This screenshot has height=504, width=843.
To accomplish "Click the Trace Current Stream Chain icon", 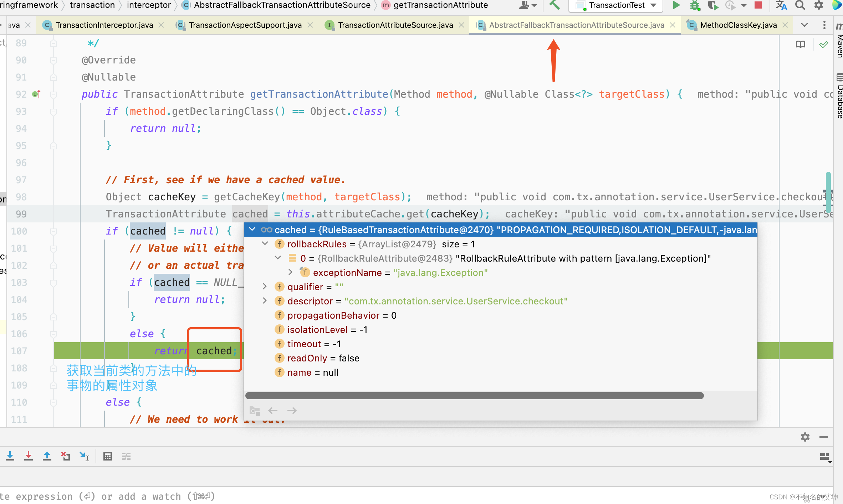I will coord(126,456).
